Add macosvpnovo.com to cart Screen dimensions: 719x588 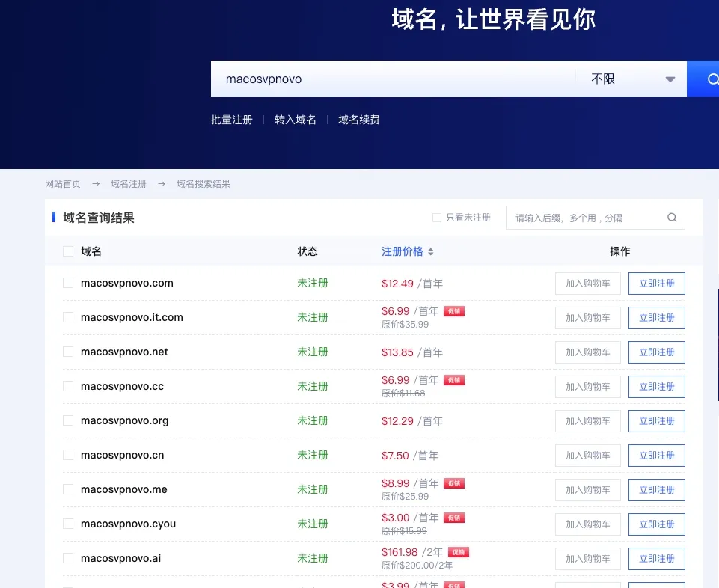point(588,284)
